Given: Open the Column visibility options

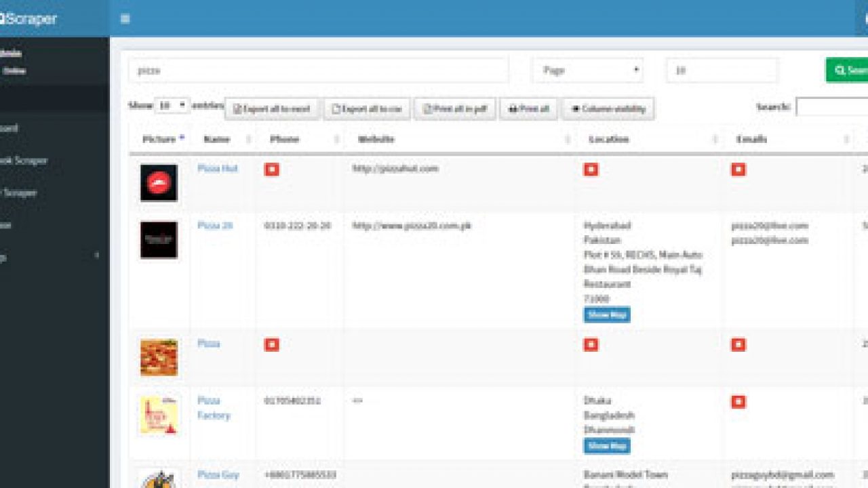Looking at the screenshot, I should point(608,108).
